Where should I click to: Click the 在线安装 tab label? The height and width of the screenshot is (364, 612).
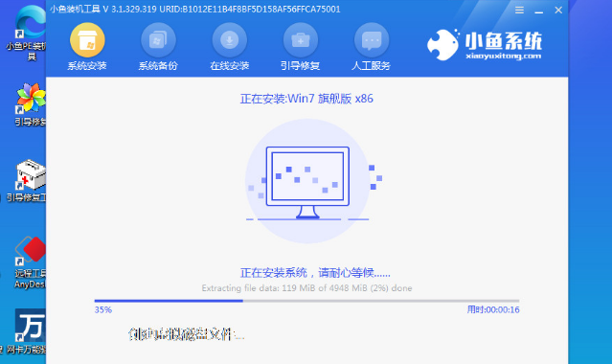point(230,65)
